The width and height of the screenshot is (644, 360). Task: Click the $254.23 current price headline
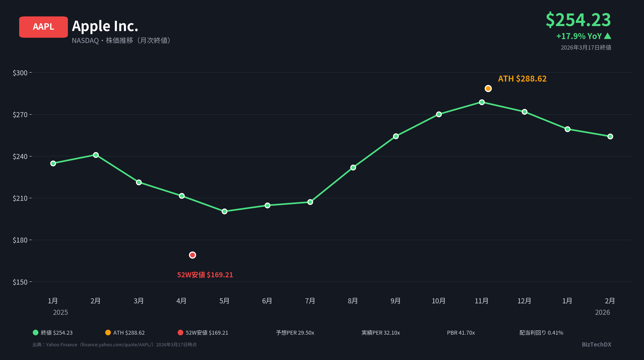click(578, 19)
